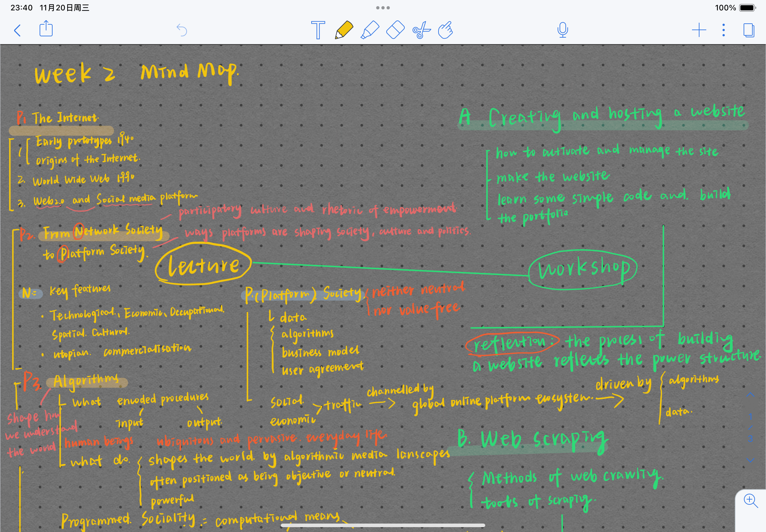
Task: Start a voice recording with the microphone
Action: click(562, 30)
